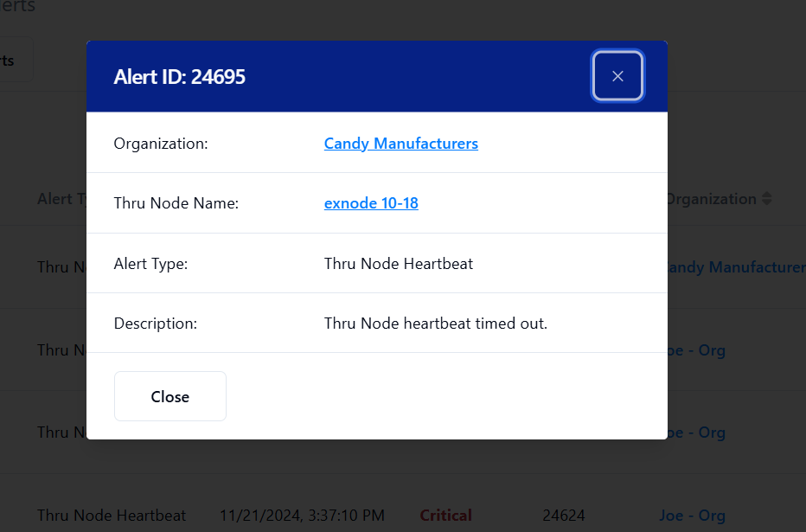Open the Candy Manufacturers organization link in the dialog
This screenshot has height=532, width=806.
coord(400,144)
